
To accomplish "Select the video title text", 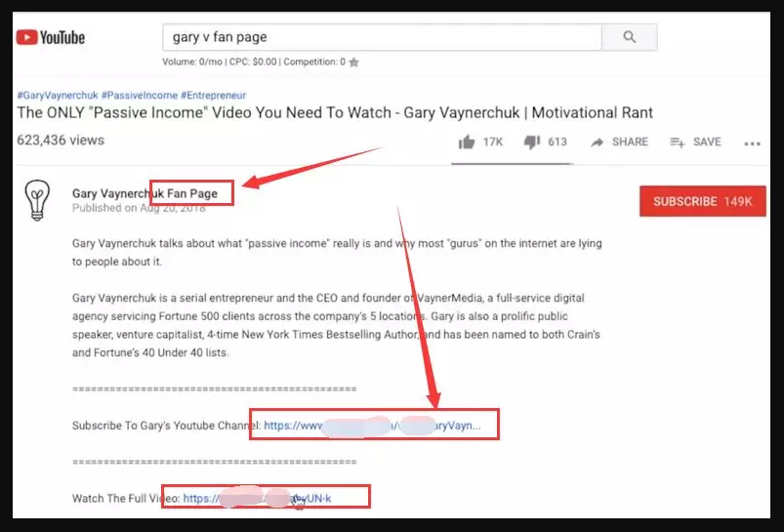I will click(335, 113).
